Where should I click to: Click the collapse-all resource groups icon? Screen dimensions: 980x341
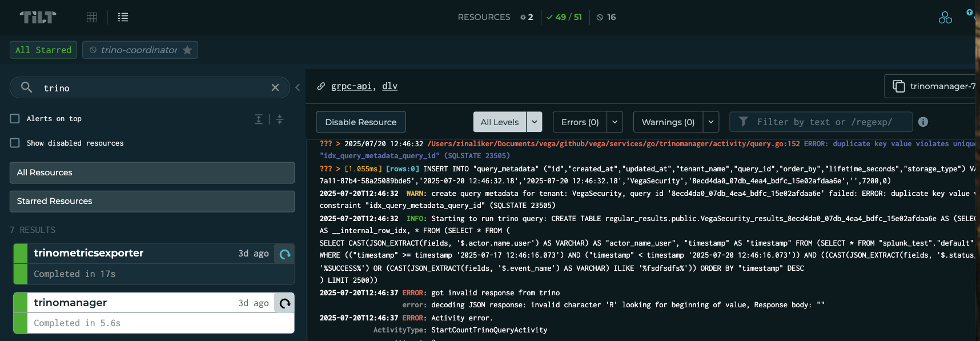pyautogui.click(x=280, y=119)
